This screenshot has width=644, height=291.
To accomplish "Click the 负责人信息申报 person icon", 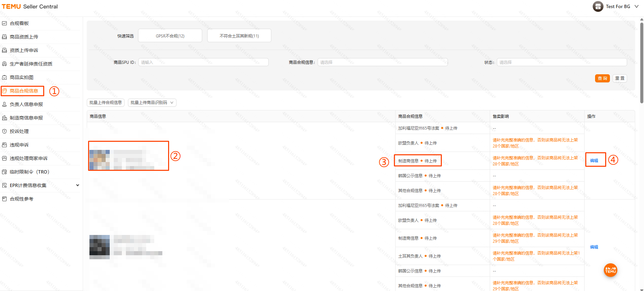I will [4, 104].
